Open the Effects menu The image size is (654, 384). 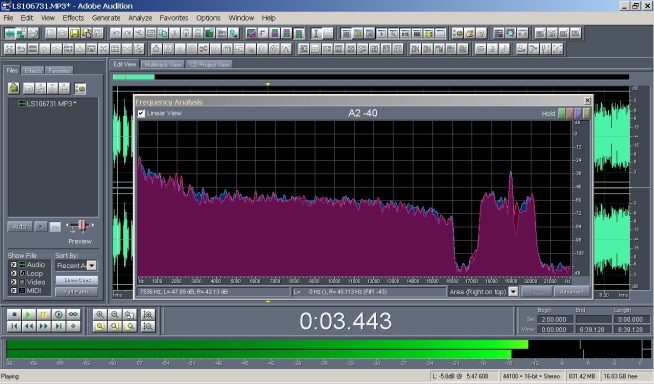[x=73, y=18]
